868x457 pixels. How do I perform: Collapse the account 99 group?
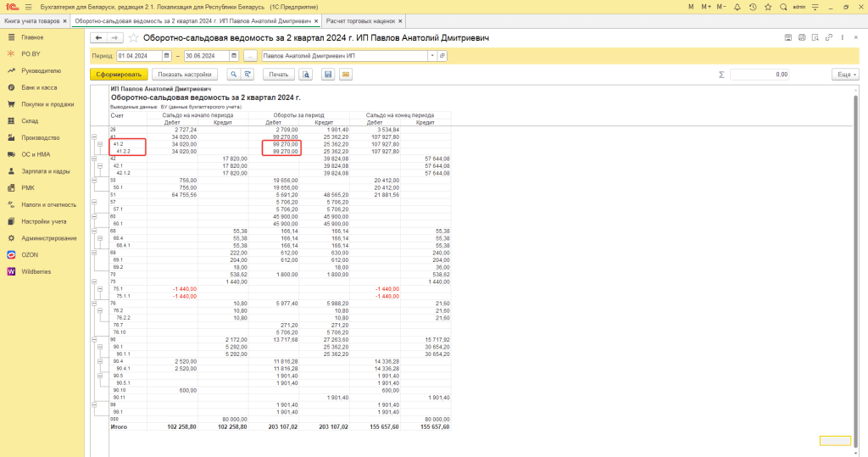click(94, 405)
